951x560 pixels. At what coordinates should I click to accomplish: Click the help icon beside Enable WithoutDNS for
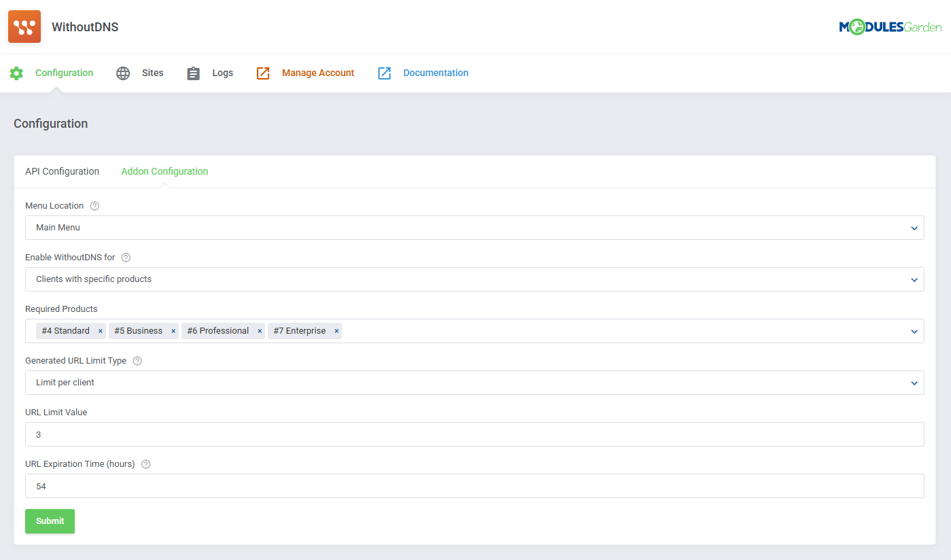[x=126, y=258]
